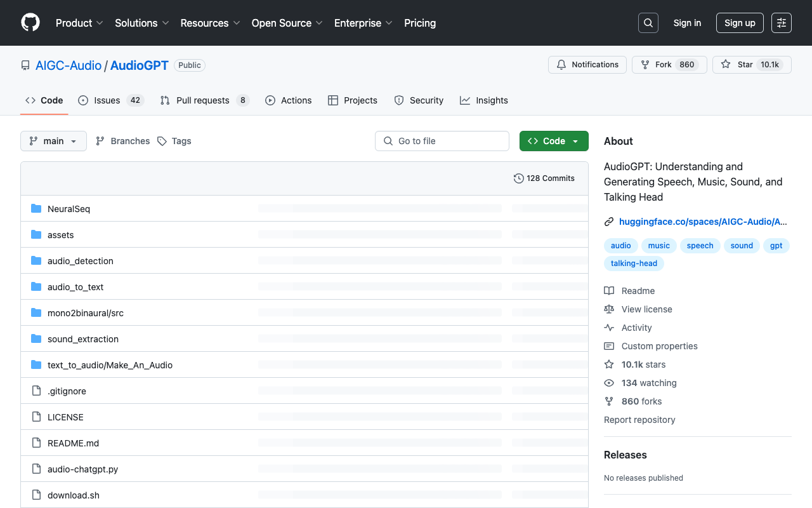The height and width of the screenshot is (508, 812).
Task: Open the green Code dropdown
Action: tap(554, 141)
